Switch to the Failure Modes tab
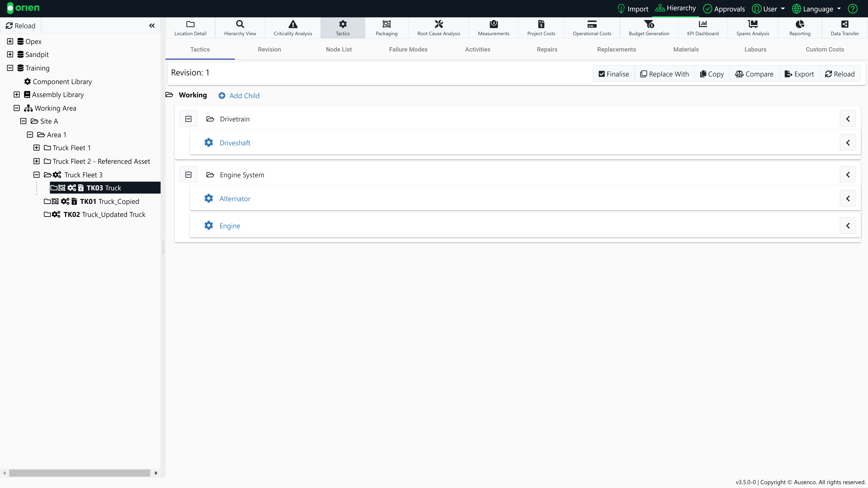 [x=408, y=49]
